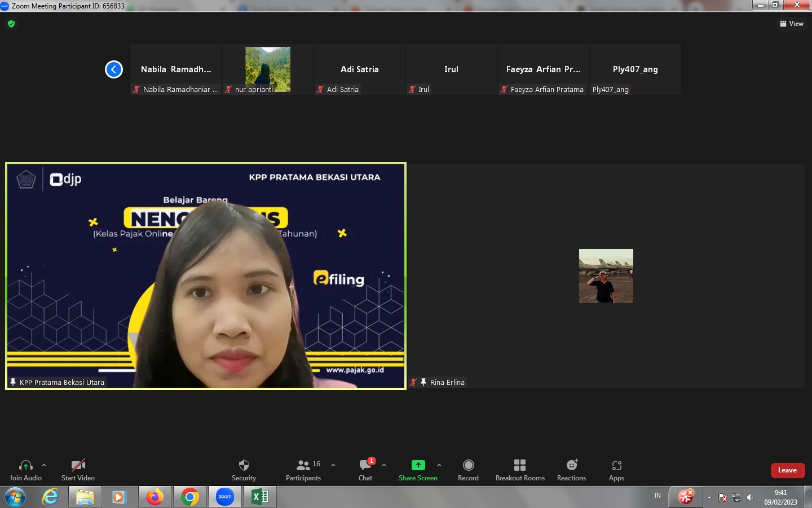Open Excel from the Windows taskbar

point(259,497)
